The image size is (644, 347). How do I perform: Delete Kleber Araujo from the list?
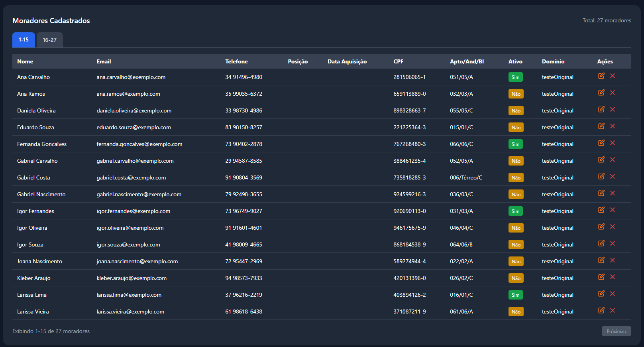point(613,277)
